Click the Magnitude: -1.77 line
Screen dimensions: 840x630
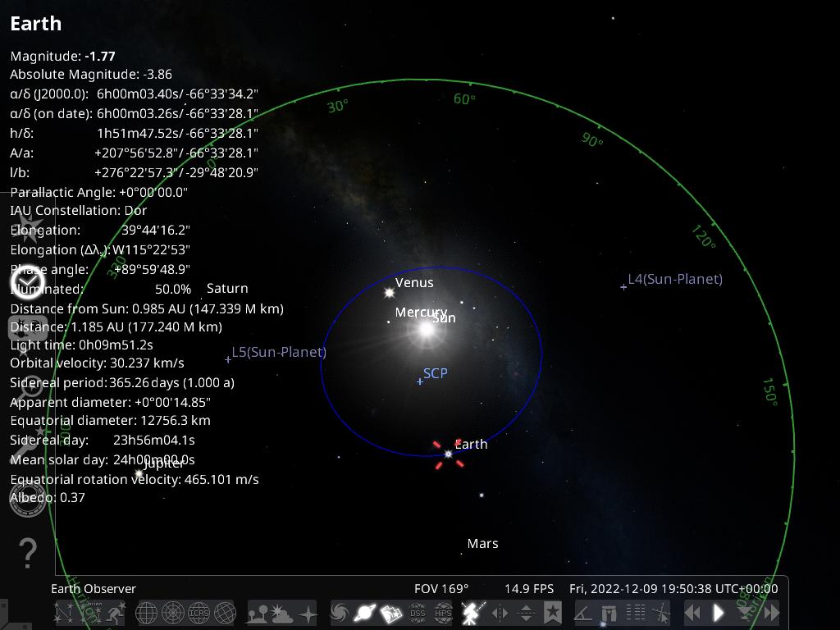62,57
